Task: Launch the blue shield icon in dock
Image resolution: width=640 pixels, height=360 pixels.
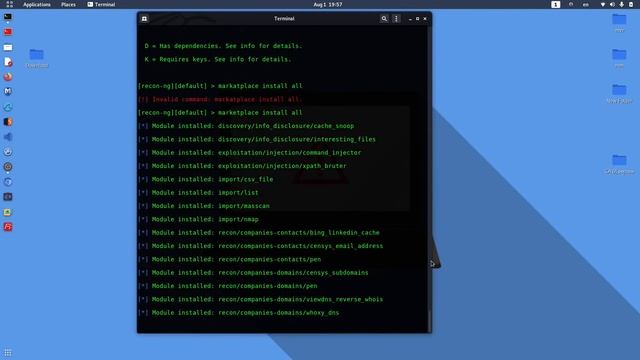Action: tap(8, 182)
